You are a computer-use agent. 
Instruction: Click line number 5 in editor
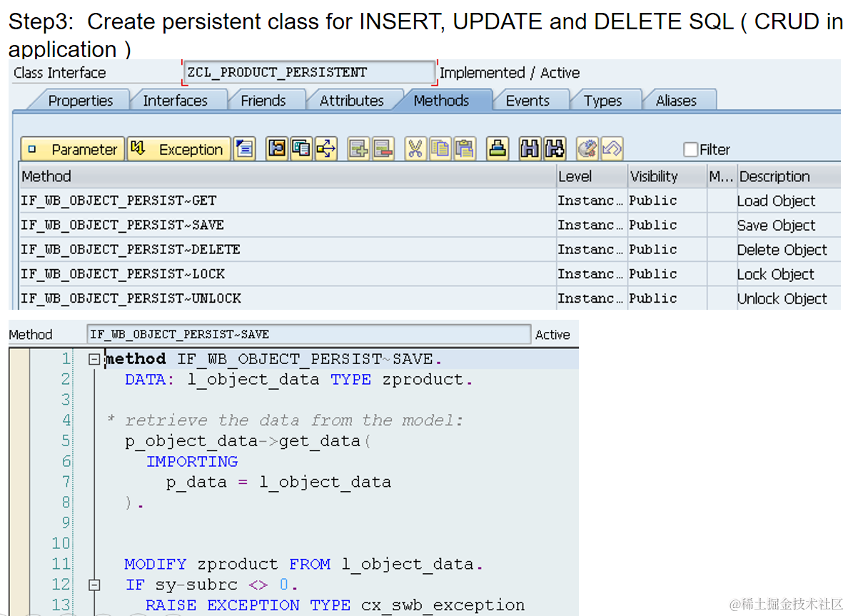[x=66, y=441]
